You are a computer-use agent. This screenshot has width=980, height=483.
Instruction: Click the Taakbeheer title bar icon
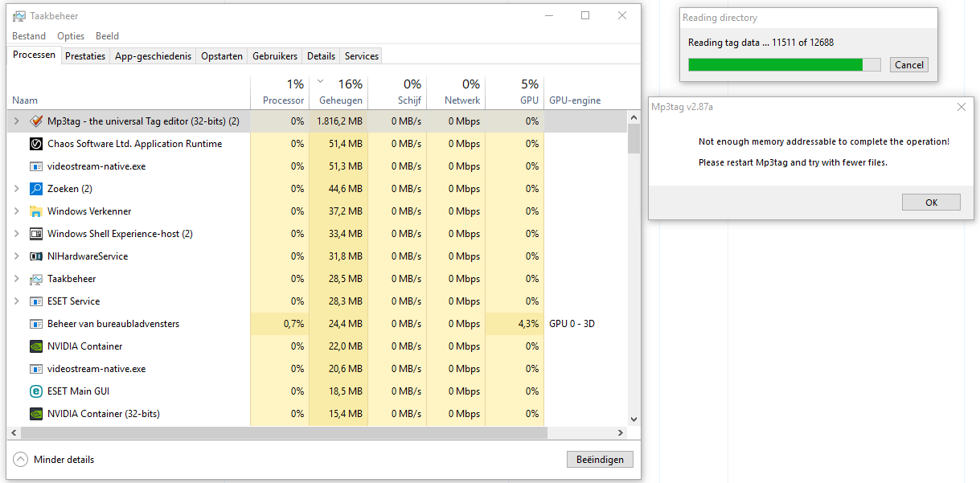coord(18,16)
